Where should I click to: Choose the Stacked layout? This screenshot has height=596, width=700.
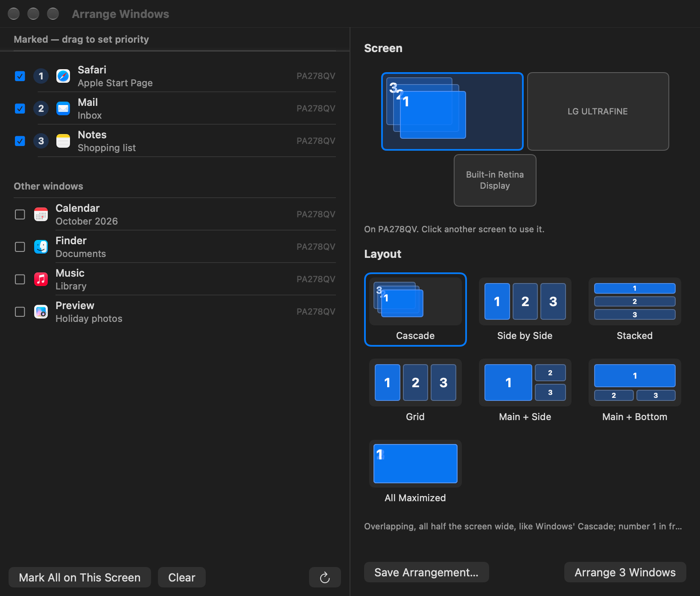[635, 309]
